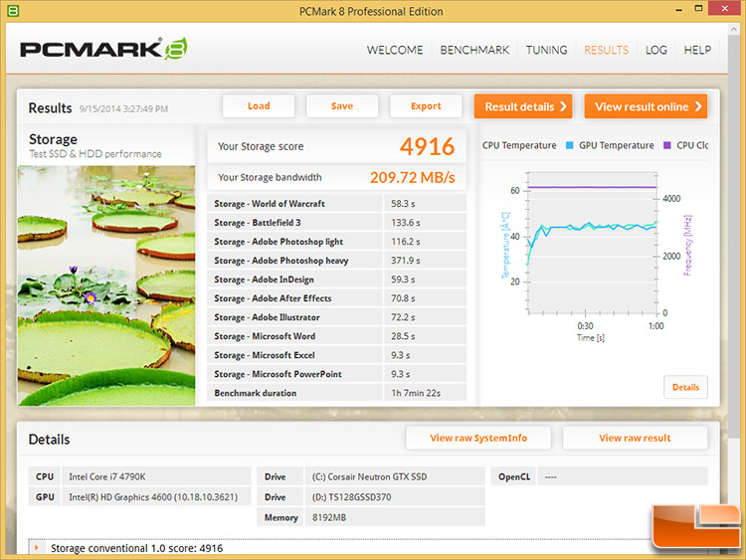Select Storage - Battlefield 3 row
Screen dimensions: 746x560
tap(336, 223)
